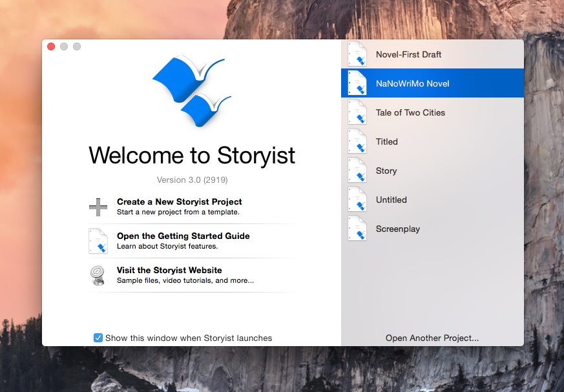Select the Tale of Two Cities name
This screenshot has width=564, height=392.
point(410,112)
